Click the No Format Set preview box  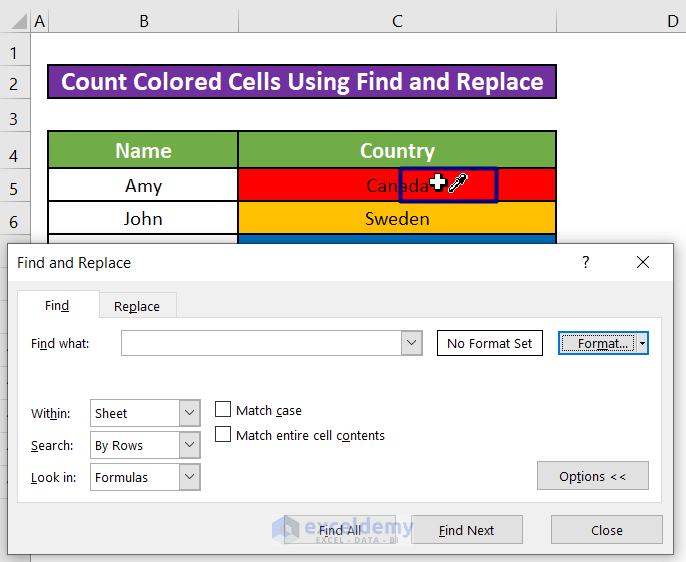tap(489, 343)
